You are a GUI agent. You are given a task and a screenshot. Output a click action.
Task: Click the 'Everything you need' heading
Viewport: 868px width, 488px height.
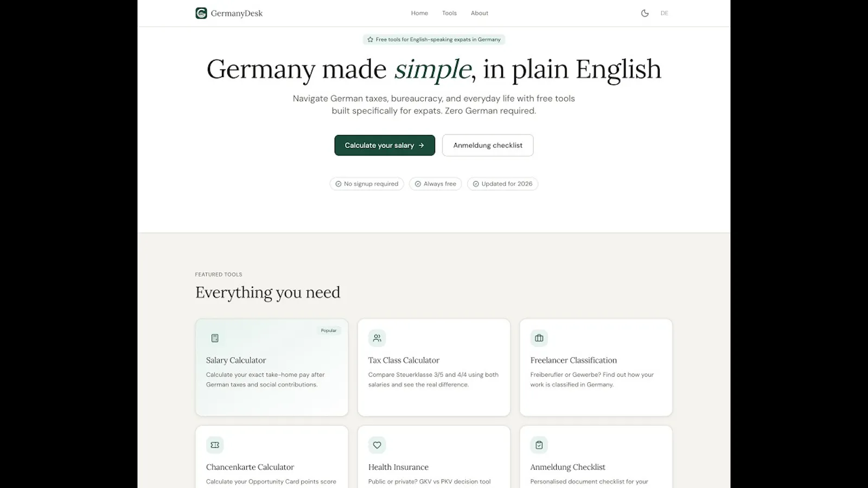click(268, 292)
